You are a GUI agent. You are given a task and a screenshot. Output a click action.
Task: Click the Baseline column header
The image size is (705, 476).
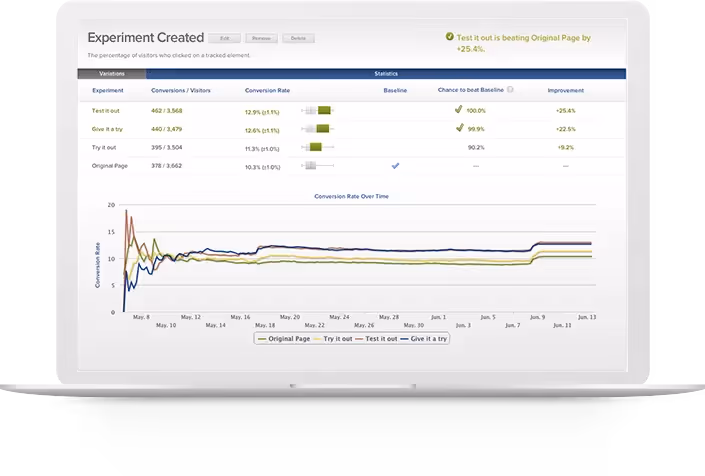point(395,90)
